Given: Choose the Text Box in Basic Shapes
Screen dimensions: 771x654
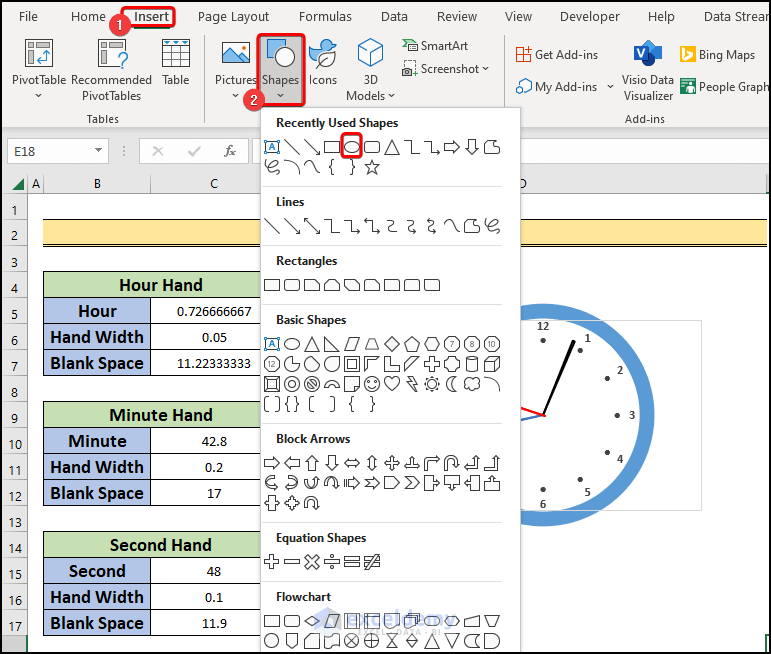Looking at the screenshot, I should point(271,344).
